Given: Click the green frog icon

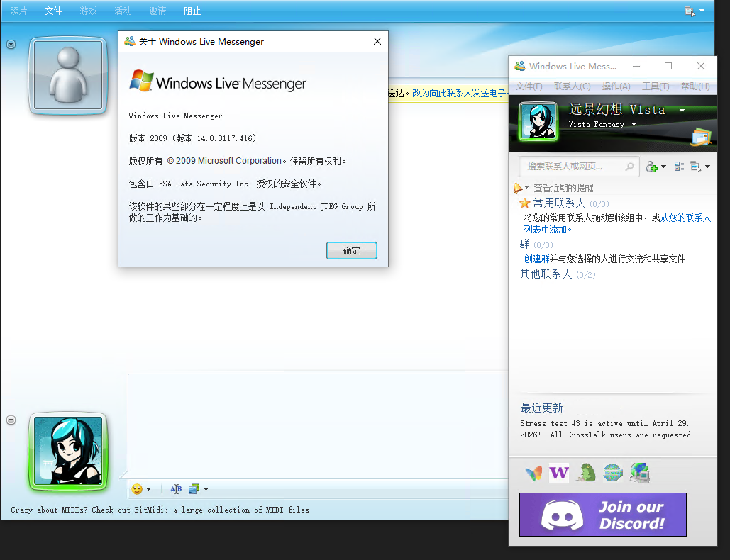Looking at the screenshot, I should pos(586,473).
